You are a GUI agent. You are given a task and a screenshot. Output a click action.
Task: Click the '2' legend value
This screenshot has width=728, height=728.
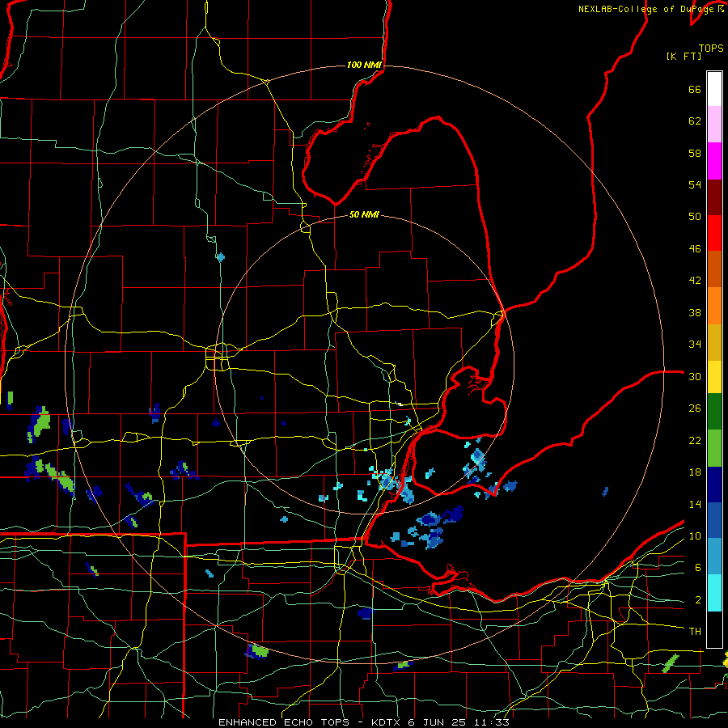pyautogui.click(x=698, y=599)
